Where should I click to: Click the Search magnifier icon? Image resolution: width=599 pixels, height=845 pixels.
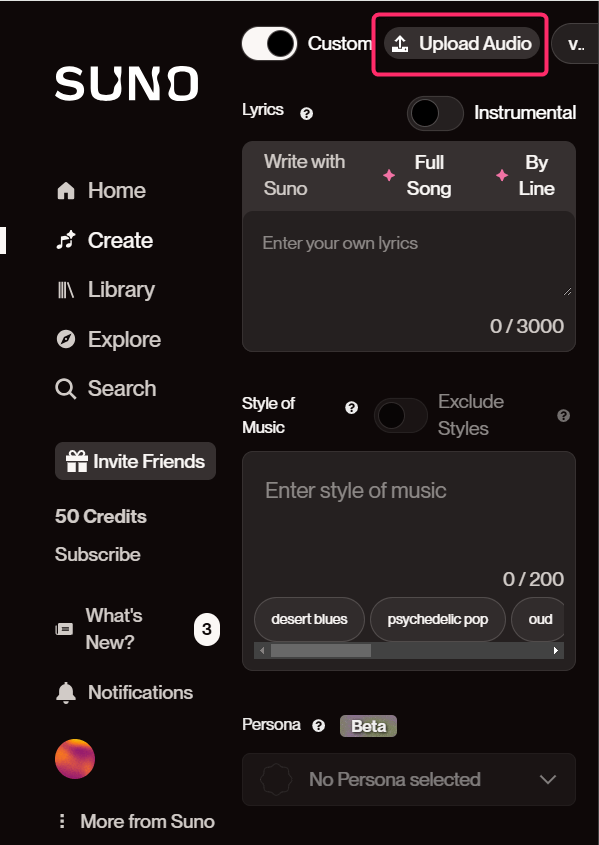(x=66, y=389)
